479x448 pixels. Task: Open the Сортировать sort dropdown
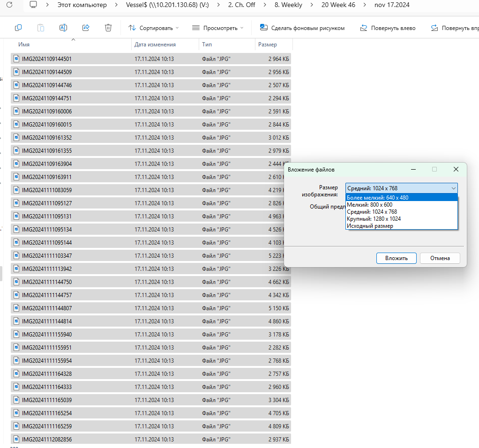(153, 28)
